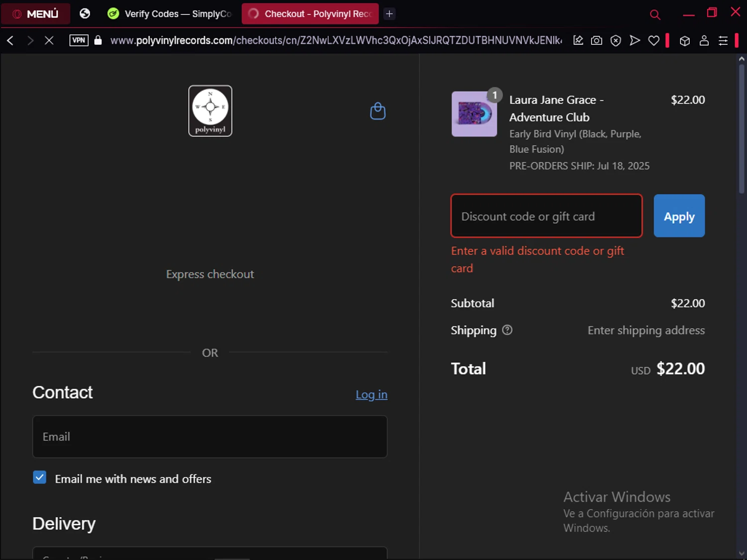Click the Contact section heading
Viewport: 747px width, 560px height.
point(63,392)
